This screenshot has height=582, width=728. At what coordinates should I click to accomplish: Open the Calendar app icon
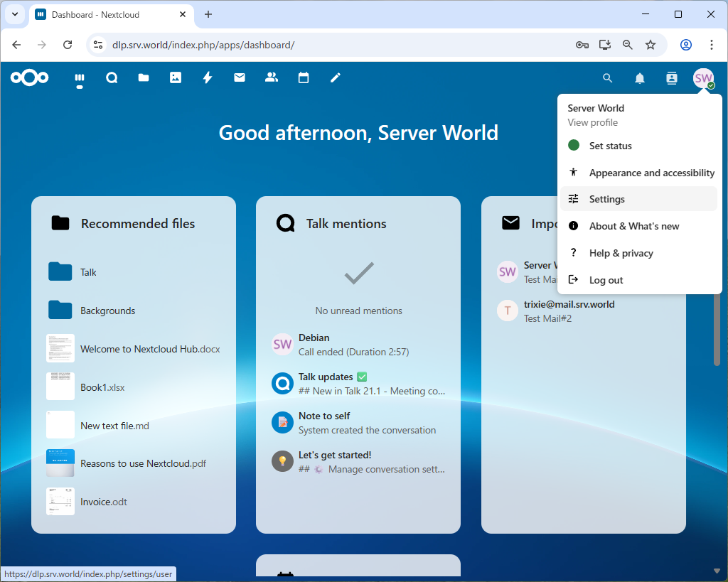pos(304,78)
